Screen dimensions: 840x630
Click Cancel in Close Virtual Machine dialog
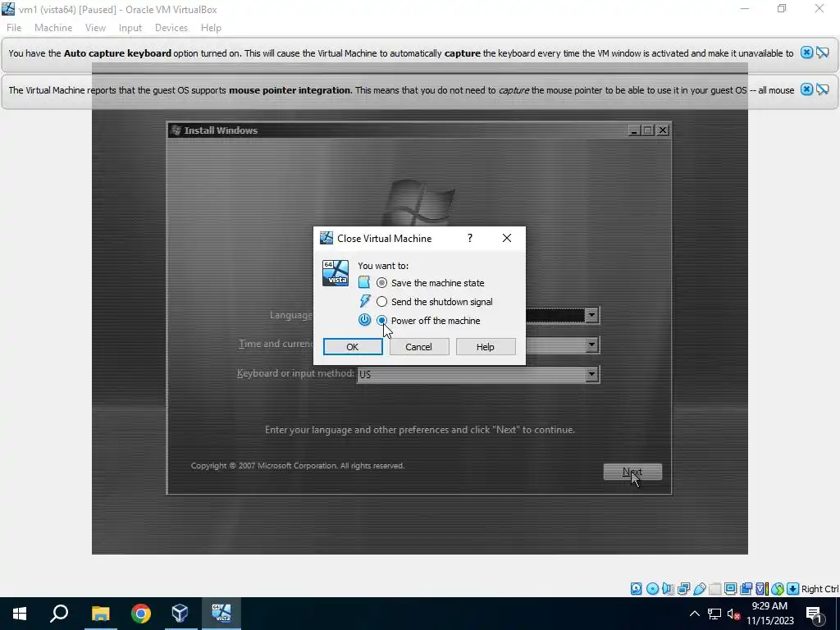point(419,347)
